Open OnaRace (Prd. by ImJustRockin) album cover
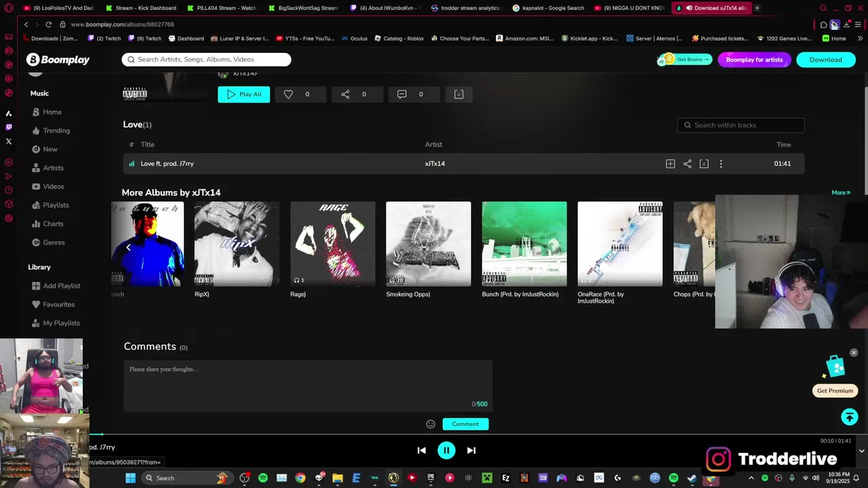 tap(620, 243)
